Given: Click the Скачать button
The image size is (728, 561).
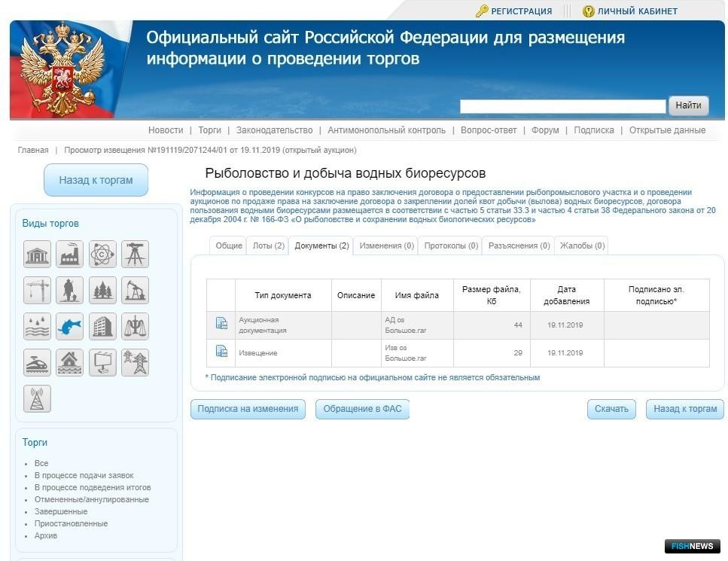Looking at the screenshot, I should coord(611,409).
